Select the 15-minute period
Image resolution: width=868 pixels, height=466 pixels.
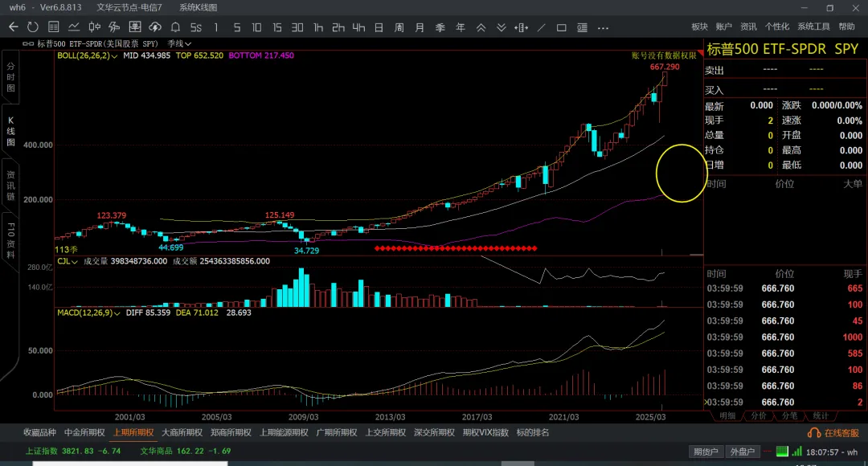click(x=276, y=27)
